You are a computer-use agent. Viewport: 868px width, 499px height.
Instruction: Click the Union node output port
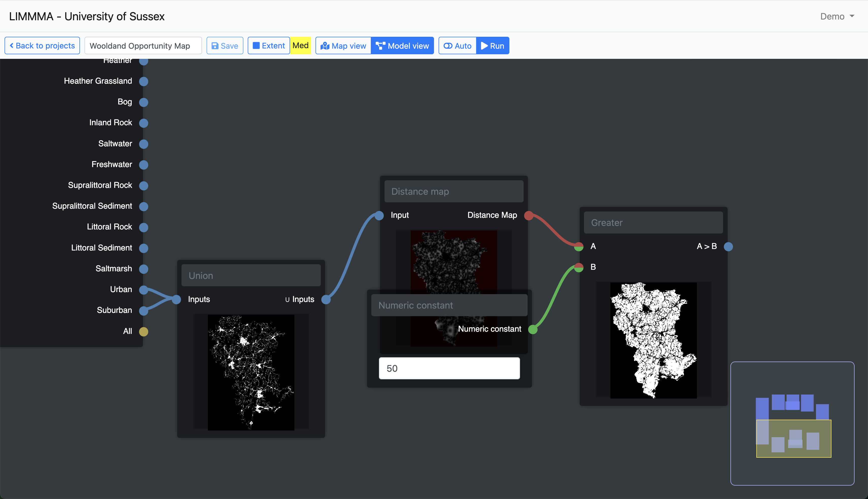pyautogui.click(x=326, y=299)
